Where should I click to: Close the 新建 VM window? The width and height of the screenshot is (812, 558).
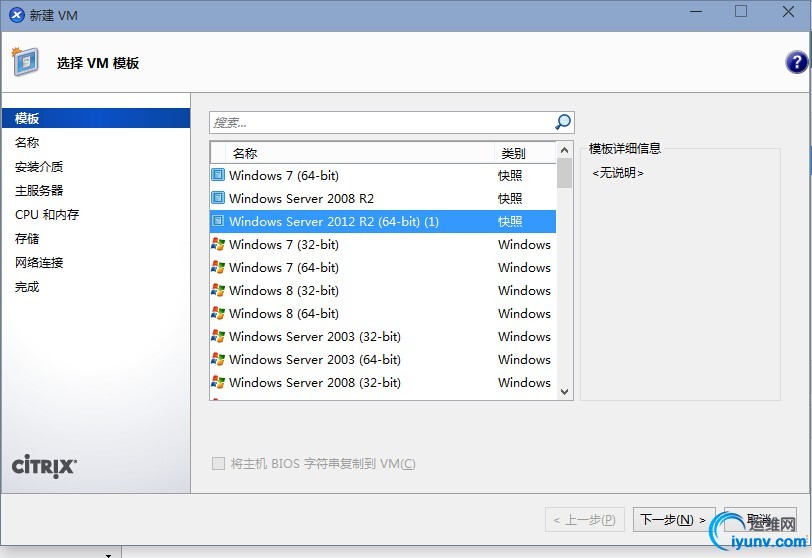(788, 11)
